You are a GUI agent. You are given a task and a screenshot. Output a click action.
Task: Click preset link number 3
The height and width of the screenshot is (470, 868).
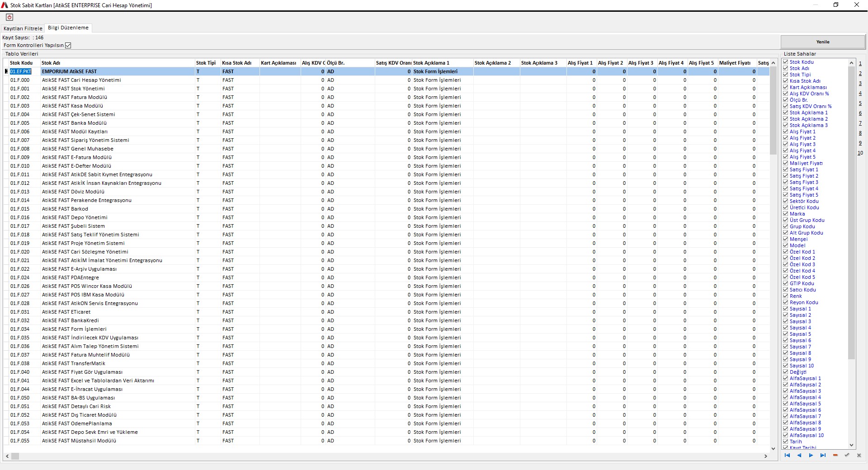(860, 84)
